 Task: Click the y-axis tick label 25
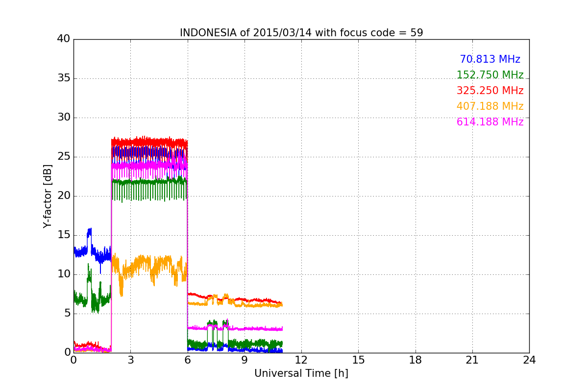tap(64, 157)
